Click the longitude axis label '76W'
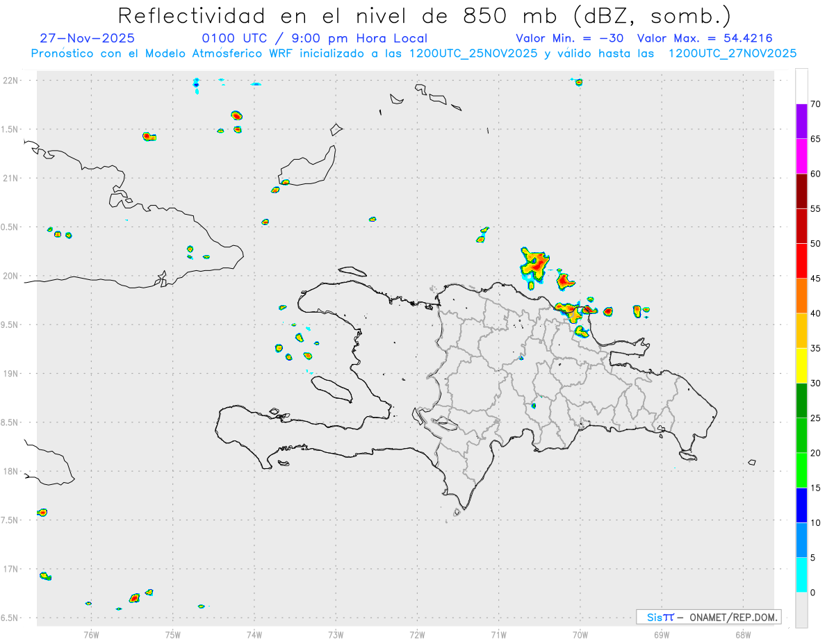Image resolution: width=834 pixels, height=644 pixels. pyautogui.click(x=91, y=634)
